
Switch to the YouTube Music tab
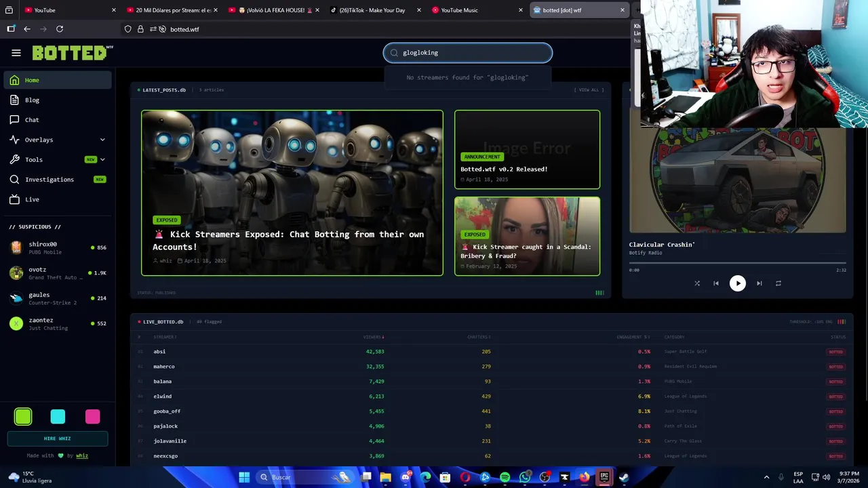point(475,10)
